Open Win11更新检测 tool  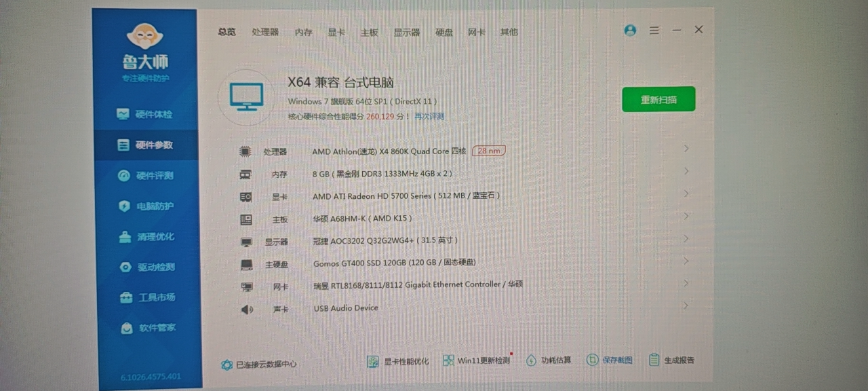[476, 361]
